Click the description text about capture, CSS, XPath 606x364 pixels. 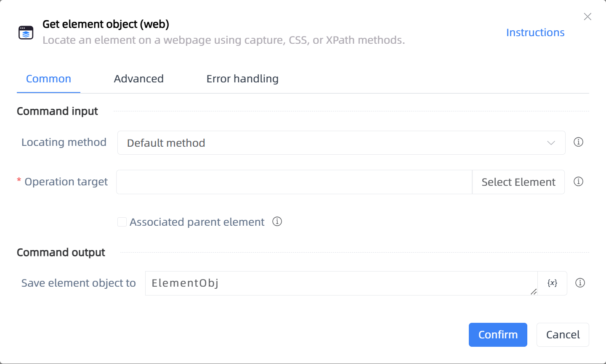coord(223,40)
